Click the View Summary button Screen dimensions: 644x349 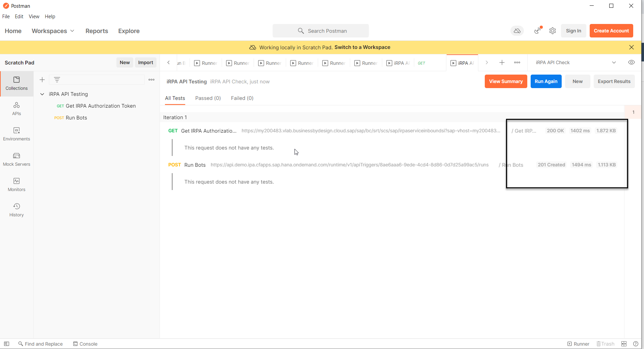point(506,81)
